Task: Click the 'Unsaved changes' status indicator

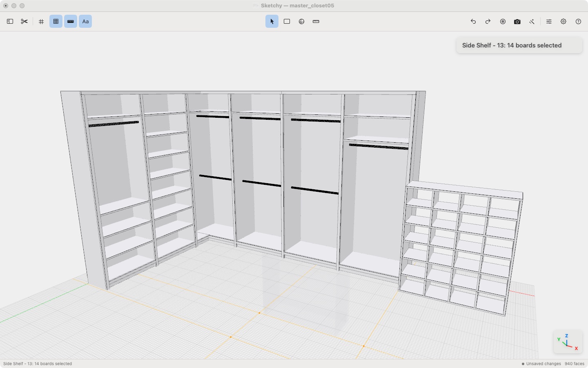Action: (x=541, y=364)
